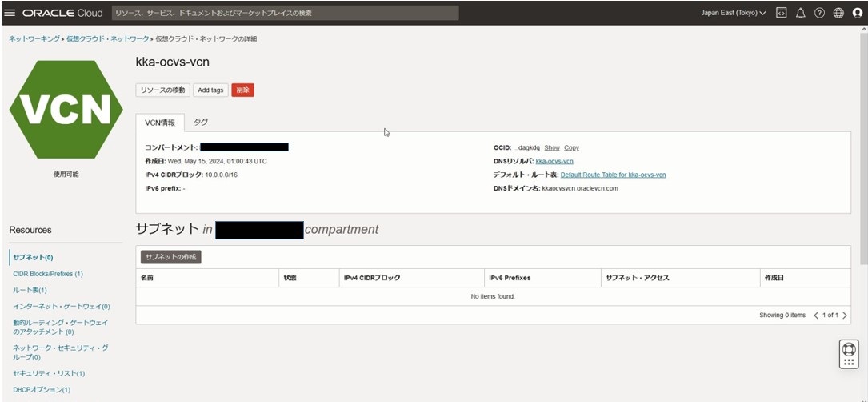Click the help question mark icon
Screen dimensions: 868x402
[819, 13]
